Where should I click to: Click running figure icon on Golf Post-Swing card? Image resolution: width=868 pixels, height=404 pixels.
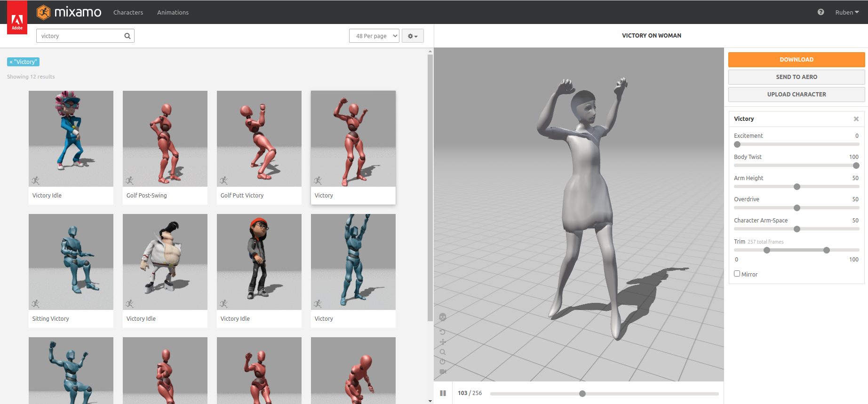pyautogui.click(x=129, y=181)
